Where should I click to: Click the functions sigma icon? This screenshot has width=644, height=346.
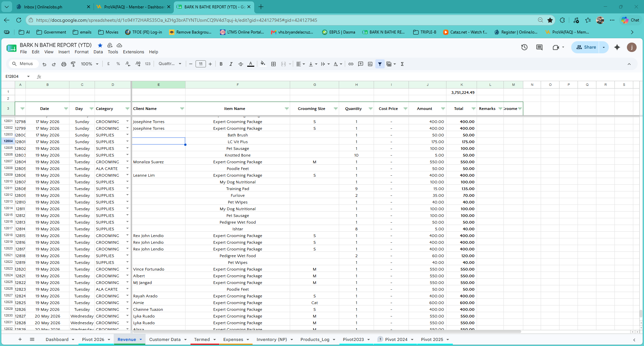click(x=402, y=64)
